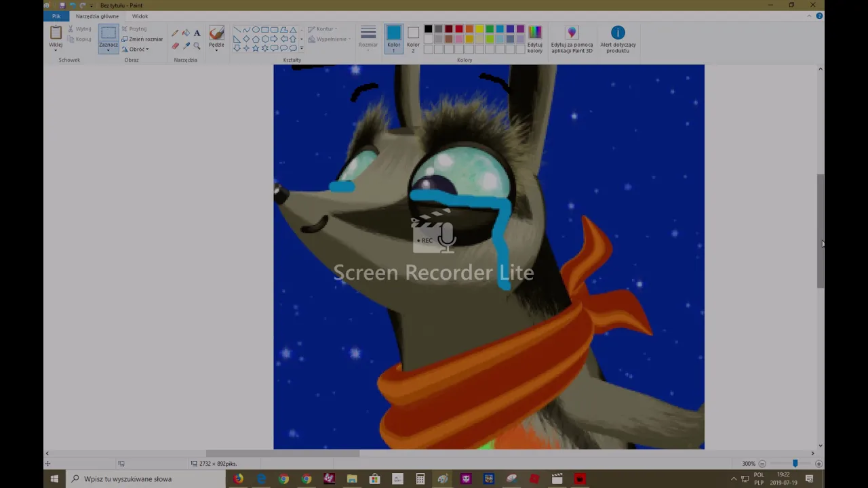Image resolution: width=868 pixels, height=488 pixels.
Task: Select the Fill with color bucket tool
Action: 186,33
